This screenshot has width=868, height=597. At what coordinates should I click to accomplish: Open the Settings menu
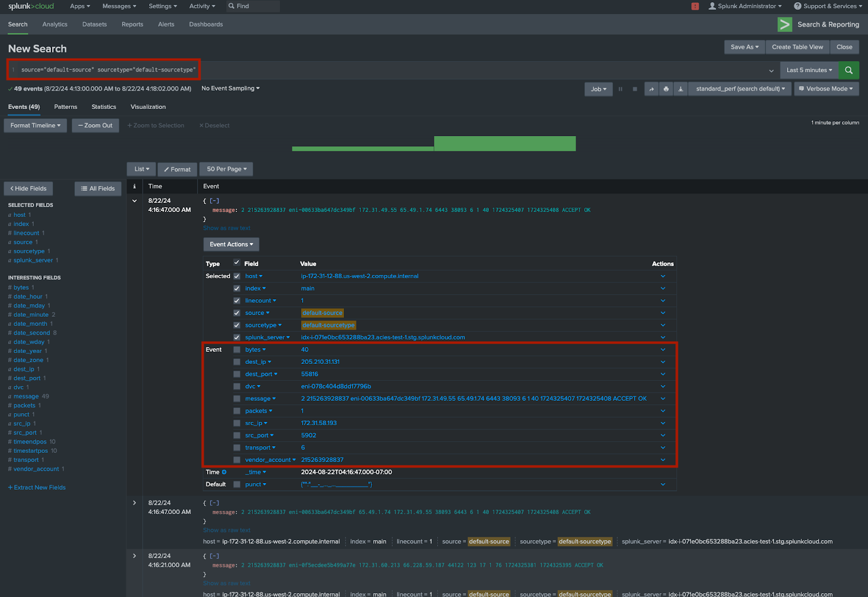162,6
